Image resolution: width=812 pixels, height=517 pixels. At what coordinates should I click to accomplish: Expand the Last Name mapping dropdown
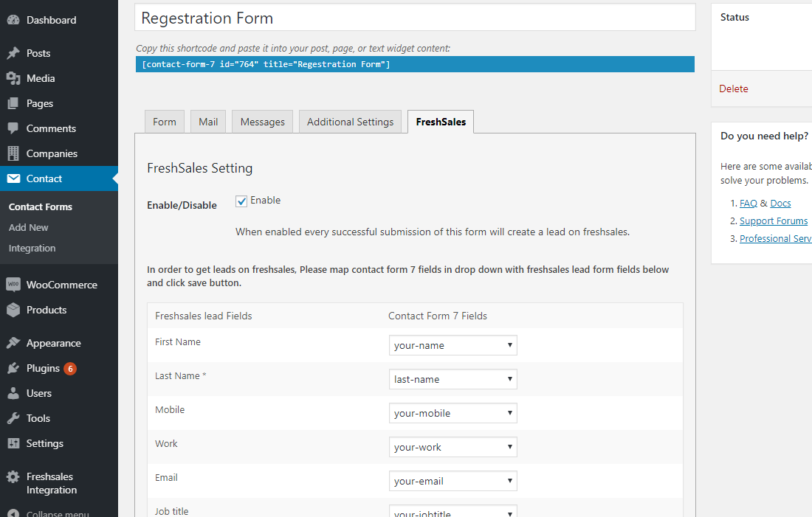[x=453, y=379]
